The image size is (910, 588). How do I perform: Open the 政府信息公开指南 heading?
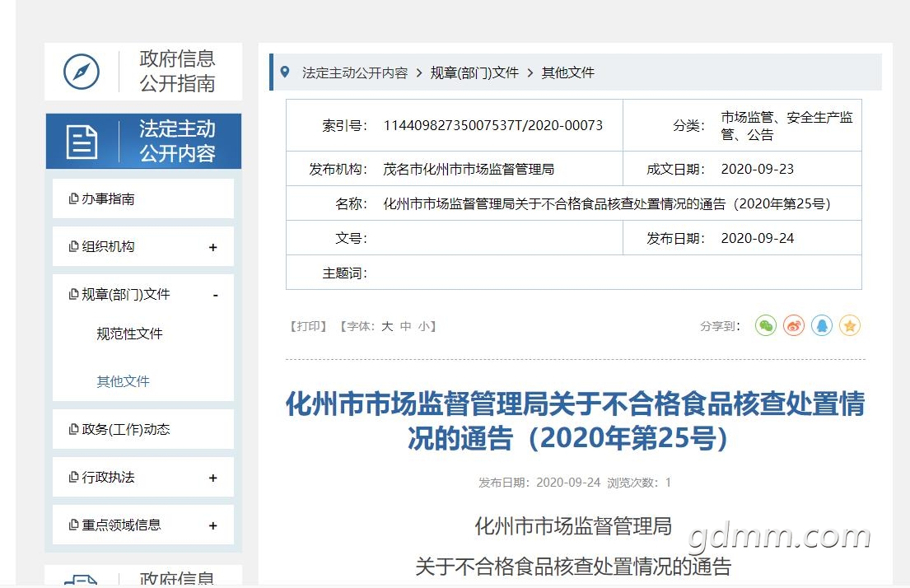click(x=178, y=71)
